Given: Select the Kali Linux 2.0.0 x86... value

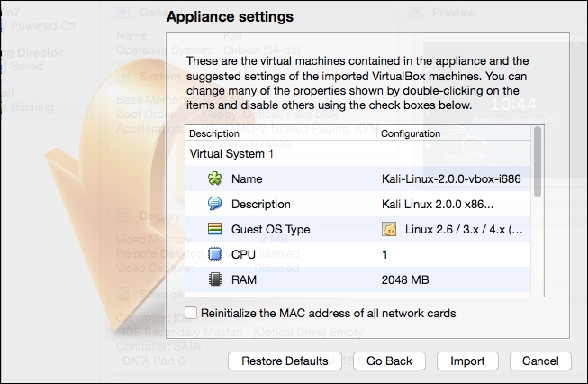Looking at the screenshot, I should tap(438, 204).
